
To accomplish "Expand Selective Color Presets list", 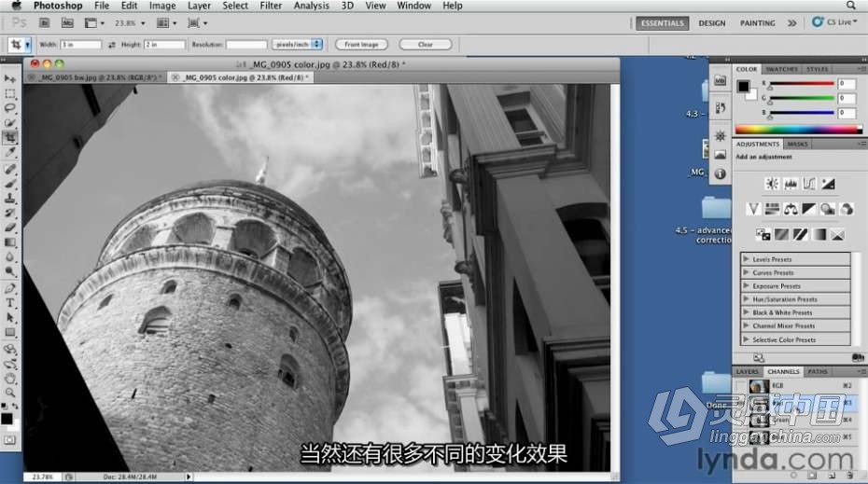I will pos(746,339).
